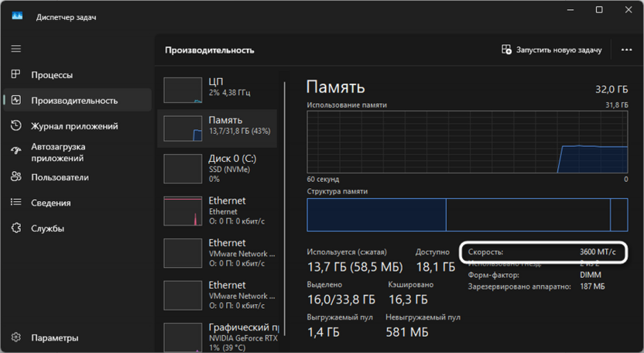Select the Память performance item

click(217, 129)
